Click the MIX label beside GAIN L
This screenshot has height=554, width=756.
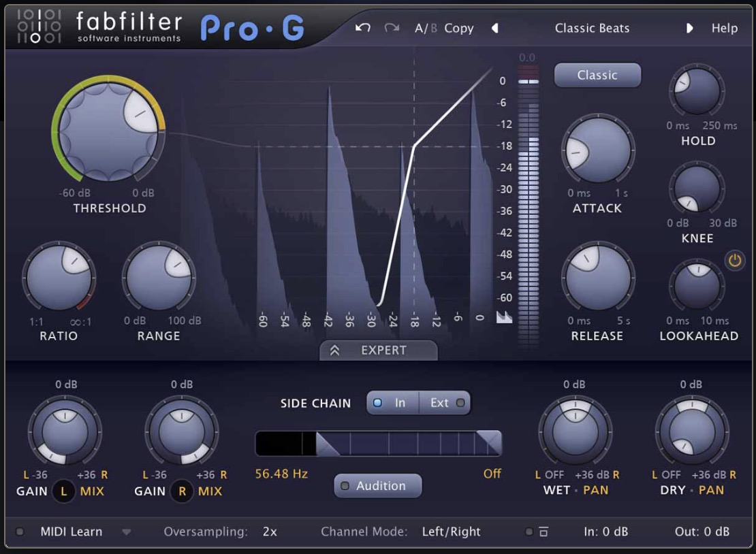(92, 491)
